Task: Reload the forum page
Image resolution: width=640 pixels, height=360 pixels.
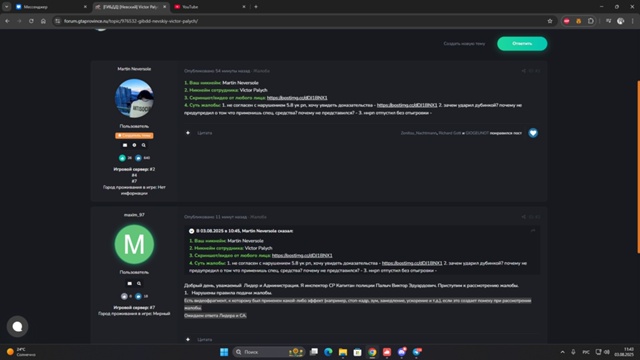Action: pos(31,21)
